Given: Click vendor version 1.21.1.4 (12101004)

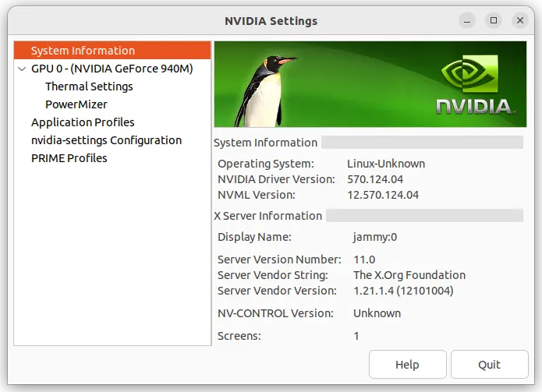Looking at the screenshot, I should (x=403, y=291).
